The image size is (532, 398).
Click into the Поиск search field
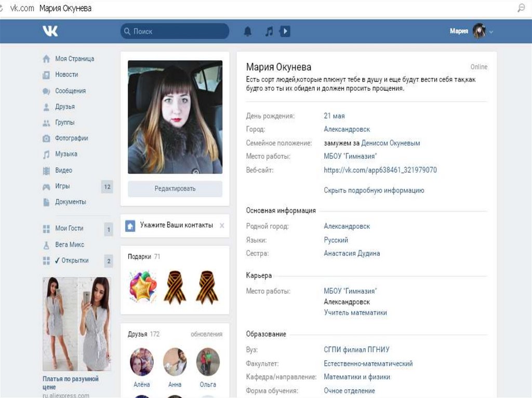click(177, 32)
